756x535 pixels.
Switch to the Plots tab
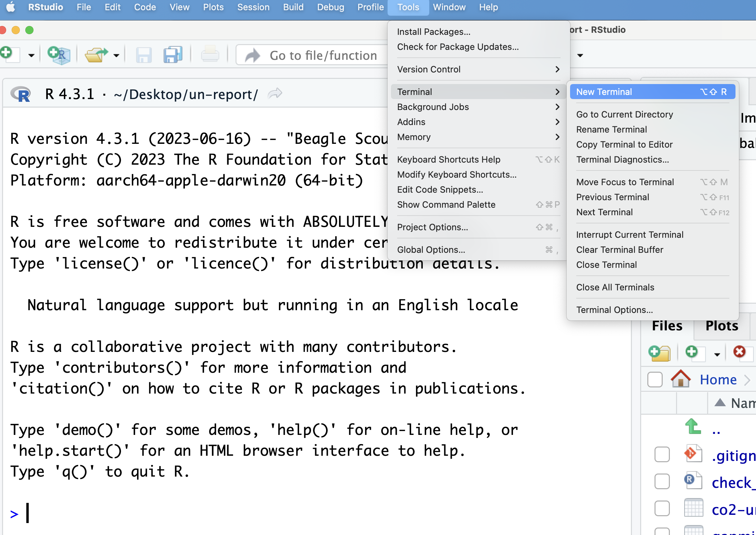tap(722, 326)
